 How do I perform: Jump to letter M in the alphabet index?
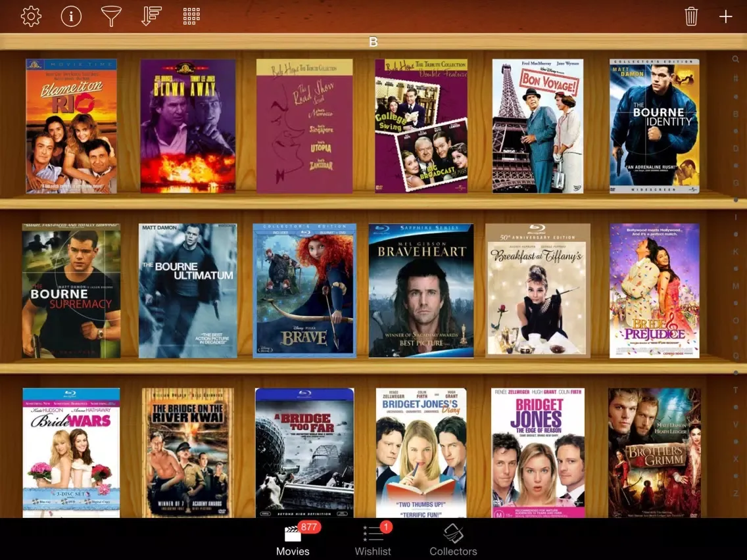(736, 286)
